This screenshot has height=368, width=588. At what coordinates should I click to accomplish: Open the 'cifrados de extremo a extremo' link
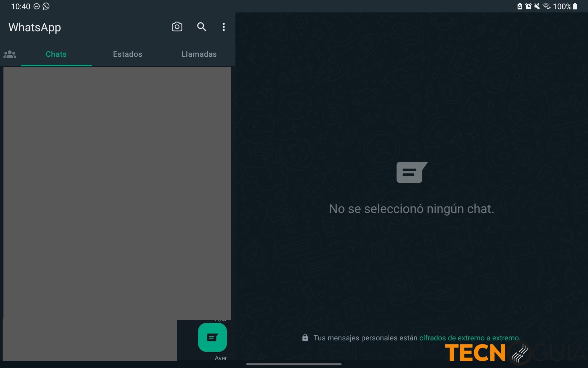tap(470, 338)
